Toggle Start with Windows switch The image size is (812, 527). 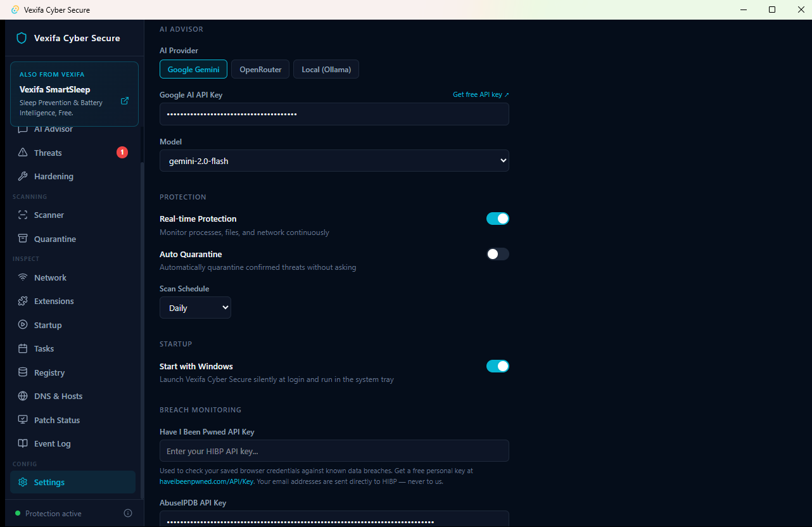click(x=498, y=366)
